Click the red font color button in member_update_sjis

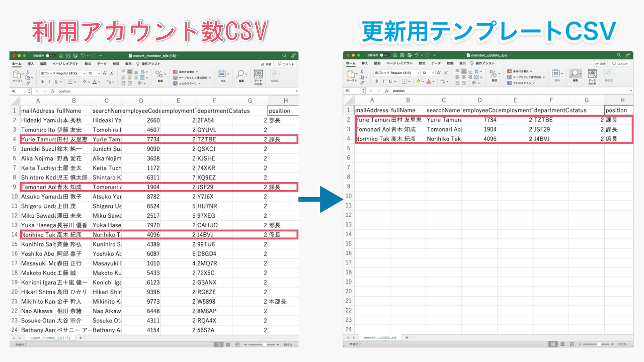coord(429,81)
